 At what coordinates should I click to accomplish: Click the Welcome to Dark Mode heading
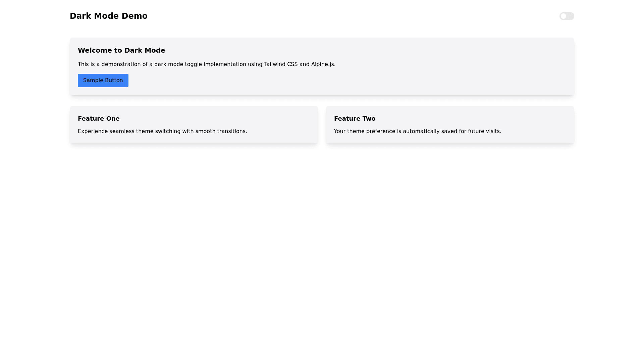121,50
